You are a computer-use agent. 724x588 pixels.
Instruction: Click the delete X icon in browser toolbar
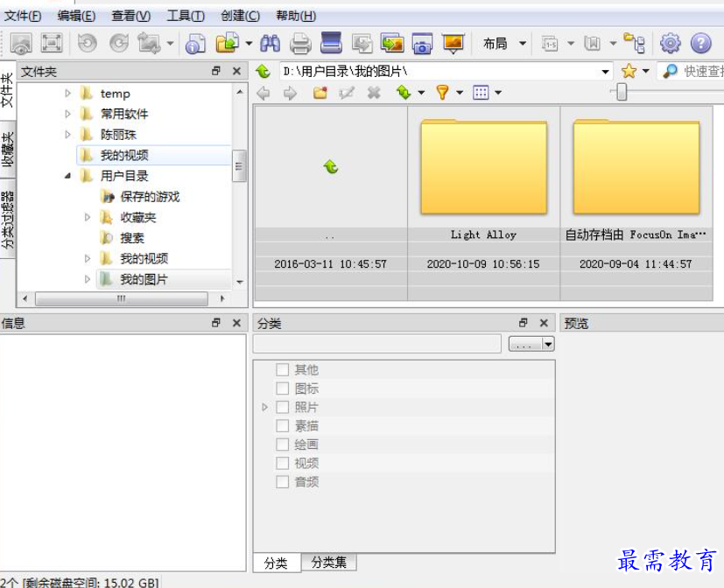click(x=374, y=93)
